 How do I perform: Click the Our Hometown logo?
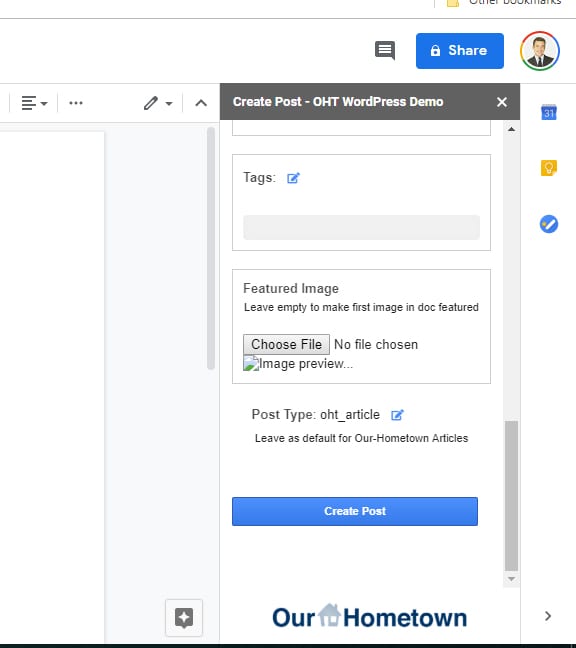[x=370, y=617]
